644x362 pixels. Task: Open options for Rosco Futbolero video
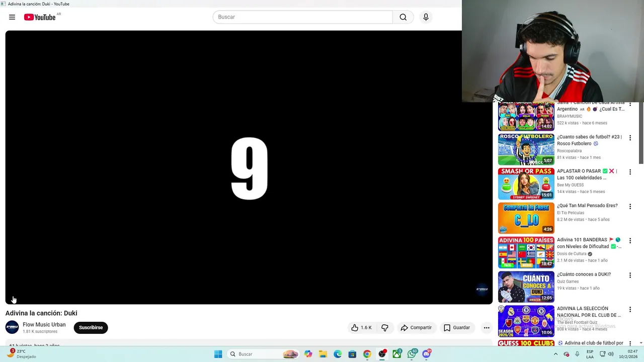(630, 138)
